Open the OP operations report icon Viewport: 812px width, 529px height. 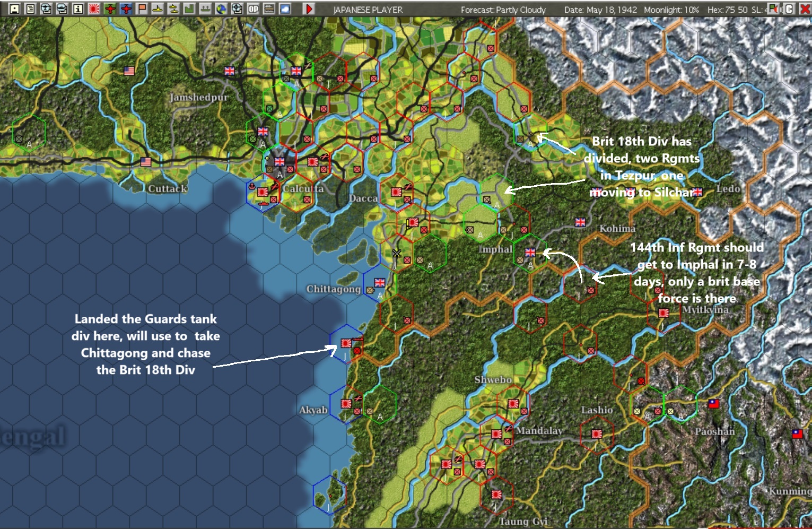[x=254, y=9]
